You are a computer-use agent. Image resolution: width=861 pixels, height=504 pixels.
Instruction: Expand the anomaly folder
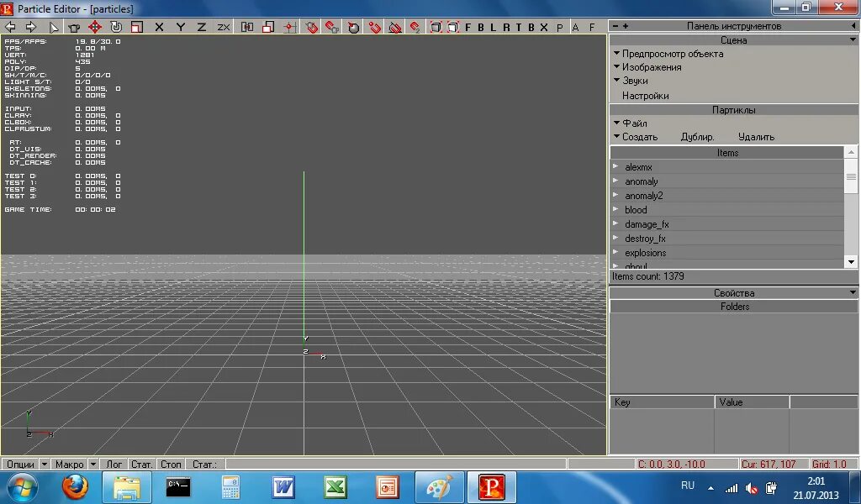pyautogui.click(x=615, y=181)
